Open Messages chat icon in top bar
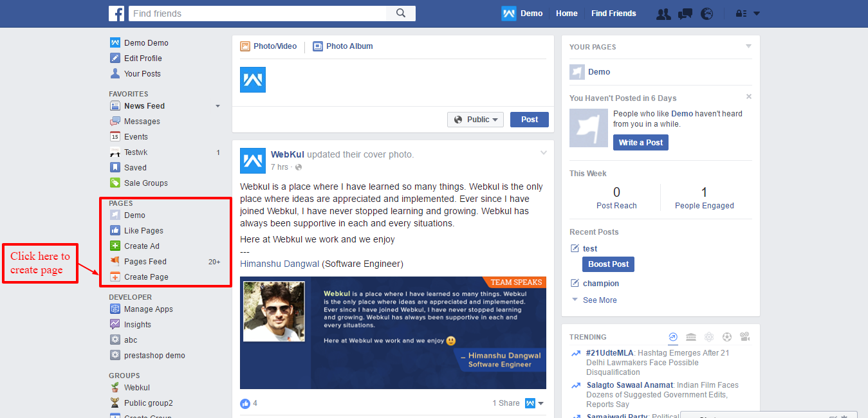The image size is (868, 418). tap(685, 14)
